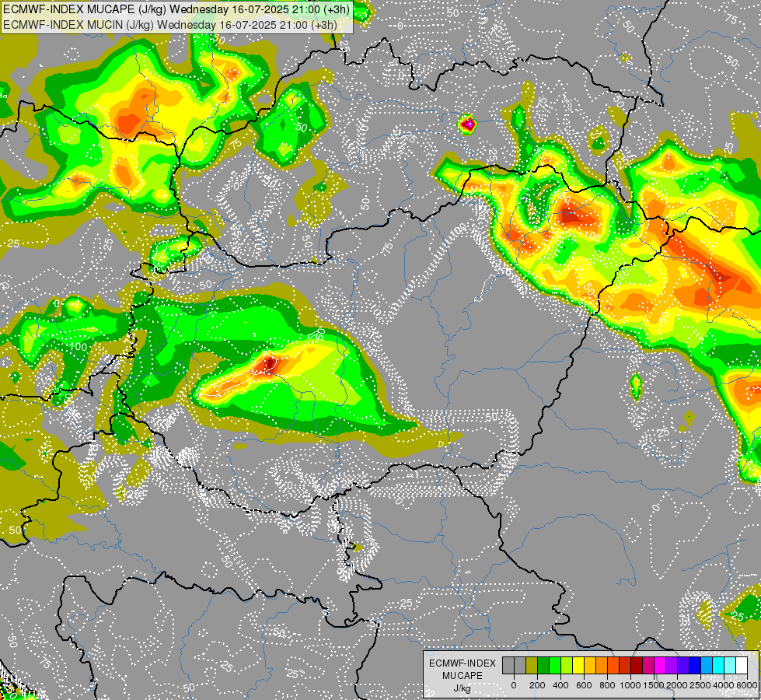Click the J/kg unit label in the legend
The height and width of the screenshot is (700, 761).
462,688
